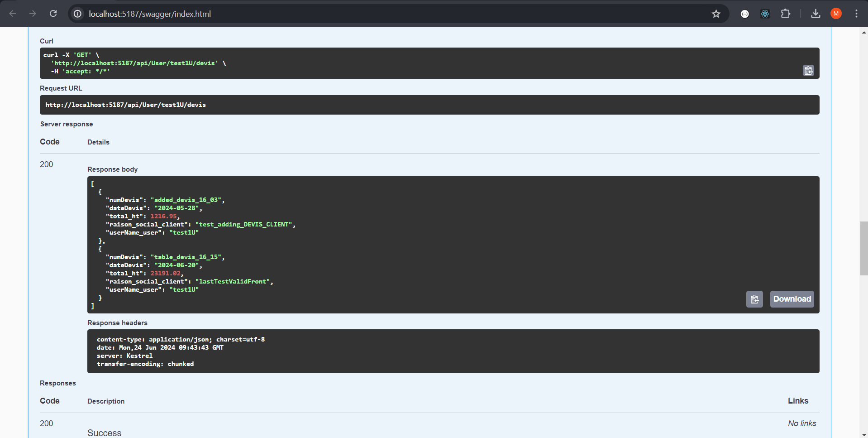Click the Curl section label
The height and width of the screenshot is (438, 868).
(x=46, y=41)
